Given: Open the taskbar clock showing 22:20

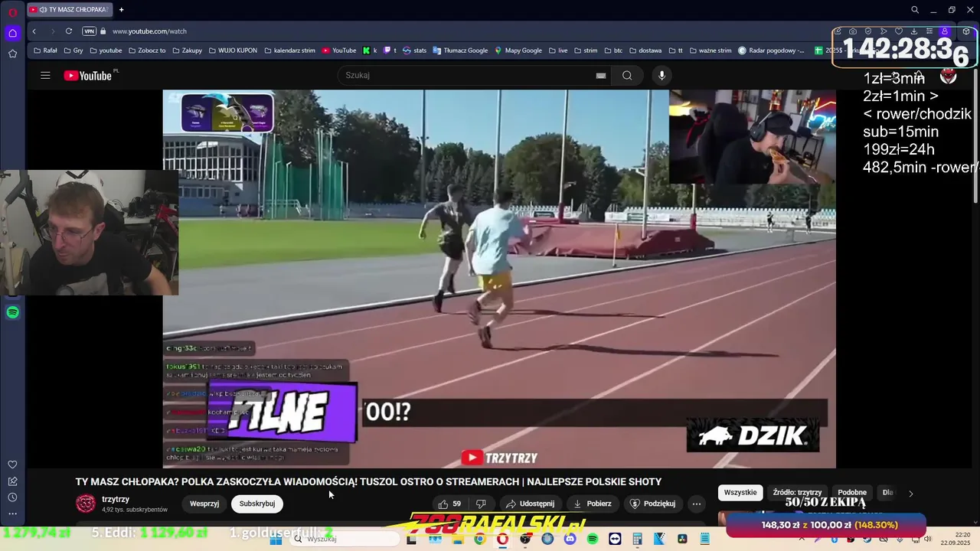Looking at the screenshot, I should pyautogui.click(x=957, y=539).
